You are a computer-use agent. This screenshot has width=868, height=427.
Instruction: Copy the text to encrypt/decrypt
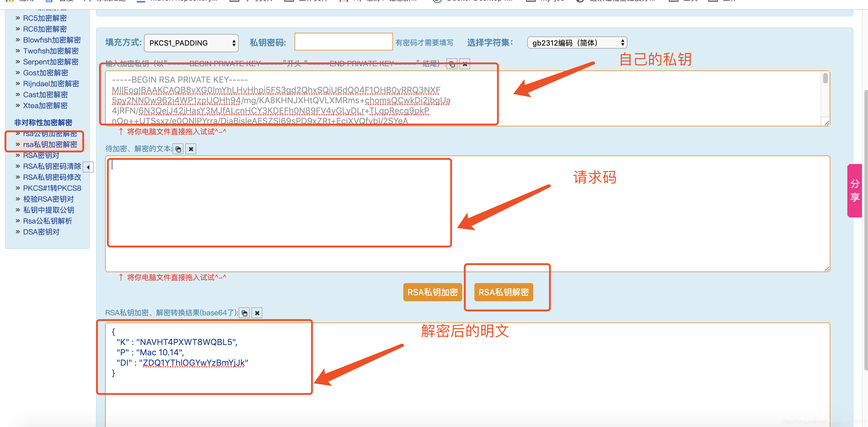point(178,149)
